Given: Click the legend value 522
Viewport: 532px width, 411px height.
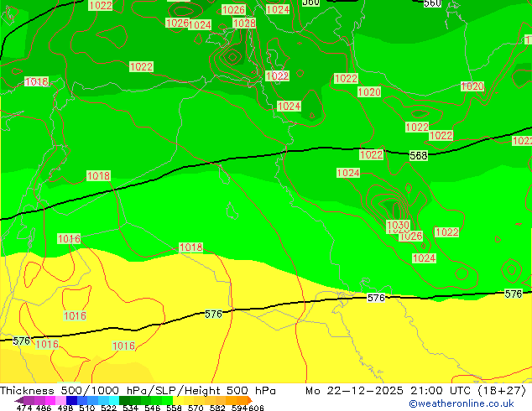Looking at the screenshot, I should tap(108, 408).
